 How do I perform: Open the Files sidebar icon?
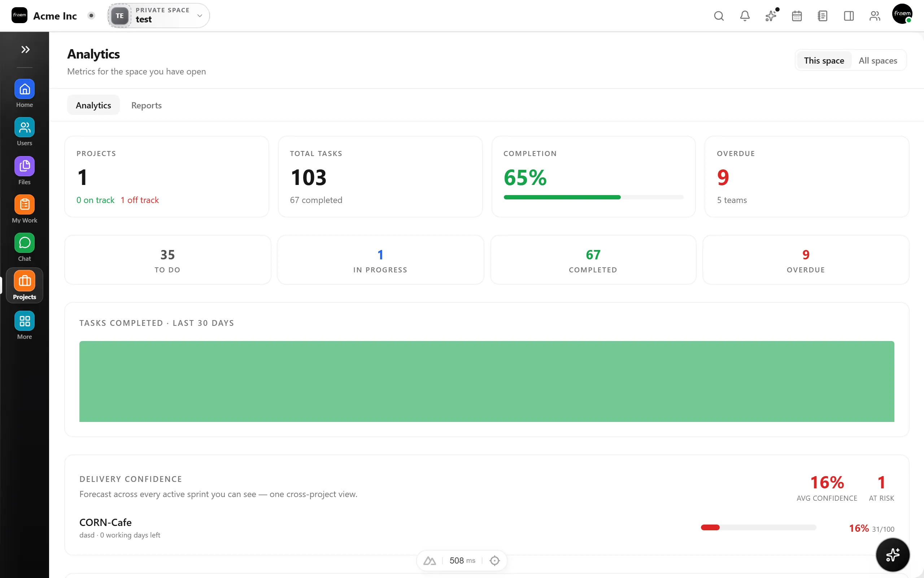click(x=25, y=171)
